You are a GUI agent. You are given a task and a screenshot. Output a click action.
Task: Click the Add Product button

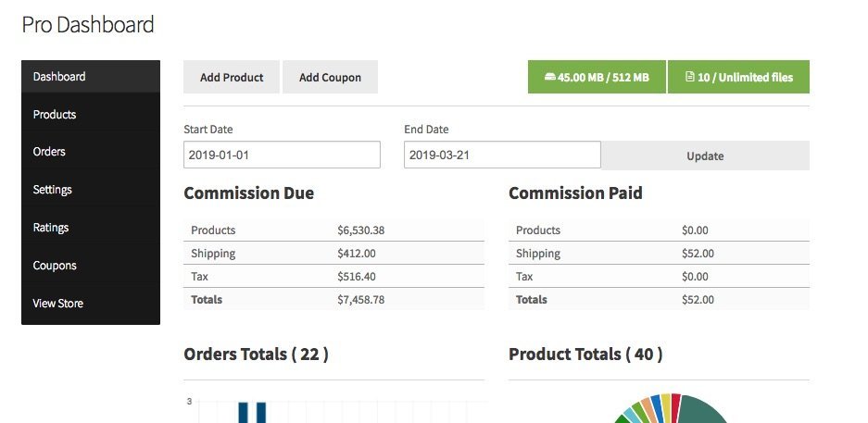tap(232, 77)
